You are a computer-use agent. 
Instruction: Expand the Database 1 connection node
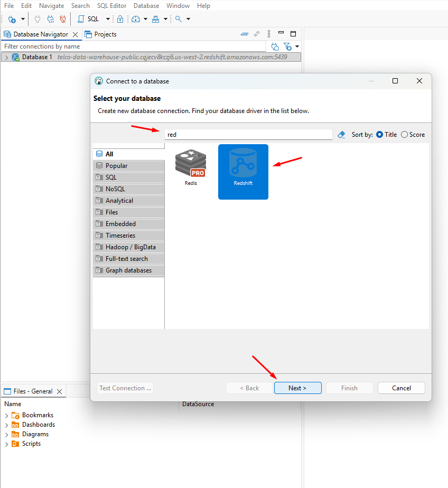click(6, 57)
